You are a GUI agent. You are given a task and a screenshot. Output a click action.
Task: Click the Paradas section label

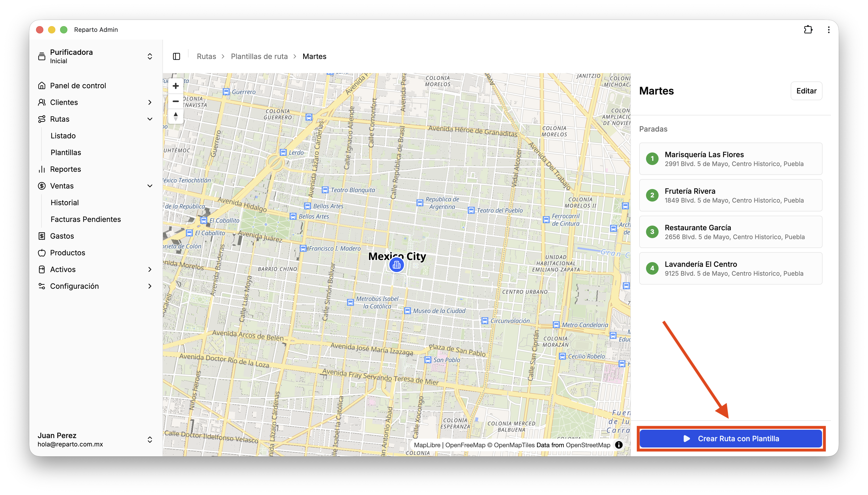(x=653, y=129)
